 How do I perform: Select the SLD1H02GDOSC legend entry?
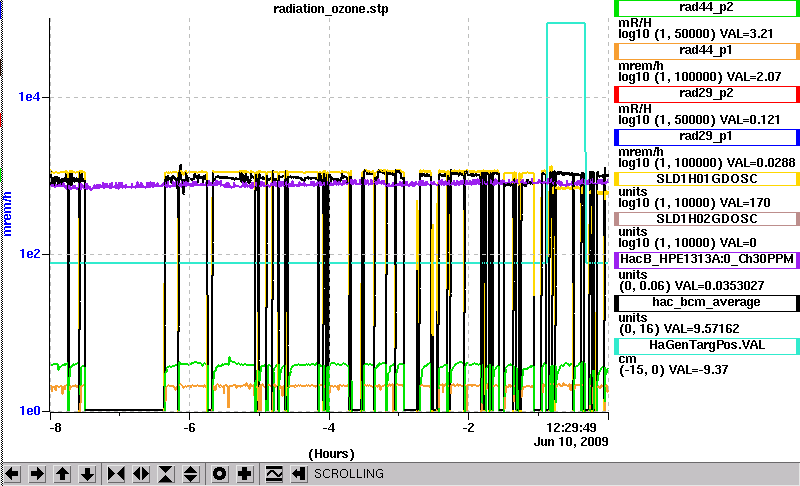[707, 219]
